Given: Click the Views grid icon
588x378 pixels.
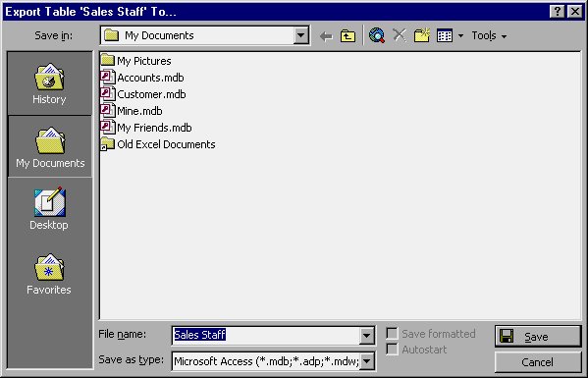Looking at the screenshot, I should (x=445, y=35).
